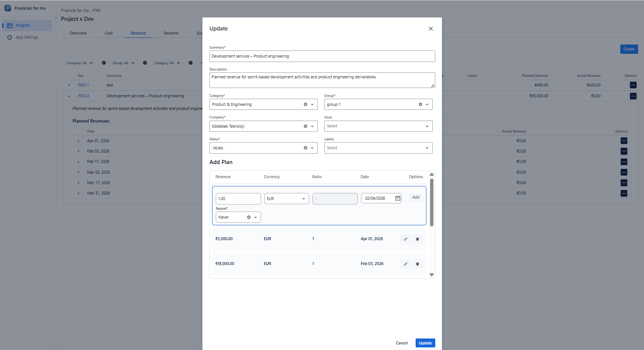This screenshot has height=350, width=644.
Task: Open the Category: All filter dropdown
Action: [x=167, y=63]
